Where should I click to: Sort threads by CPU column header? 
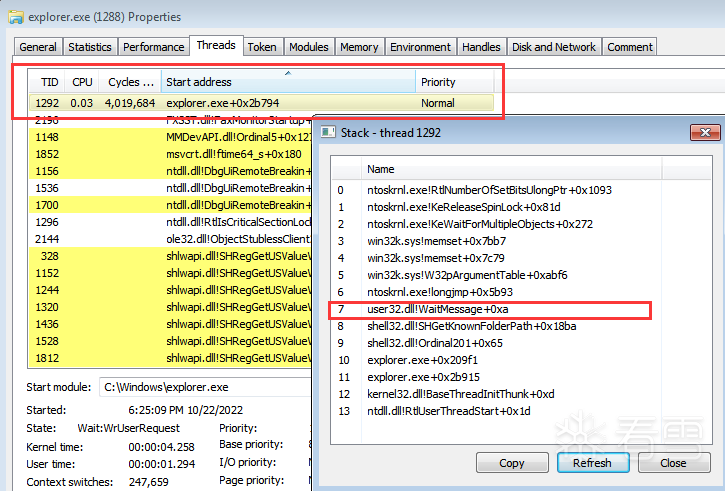(82, 82)
